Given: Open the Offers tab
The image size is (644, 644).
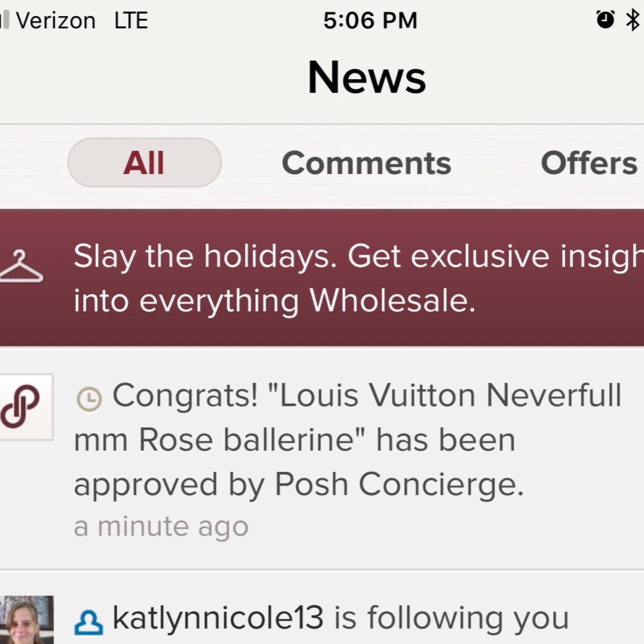Looking at the screenshot, I should point(589,163).
